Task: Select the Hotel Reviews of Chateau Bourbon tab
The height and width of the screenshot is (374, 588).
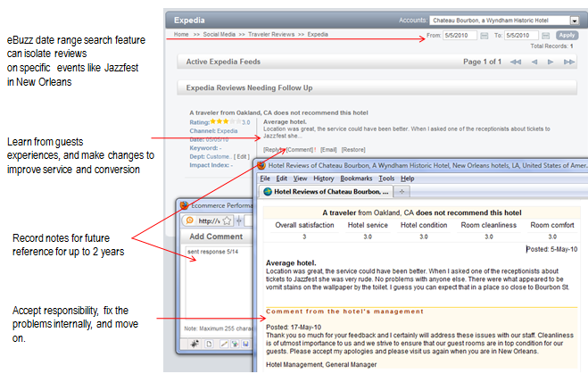Action: [x=326, y=192]
